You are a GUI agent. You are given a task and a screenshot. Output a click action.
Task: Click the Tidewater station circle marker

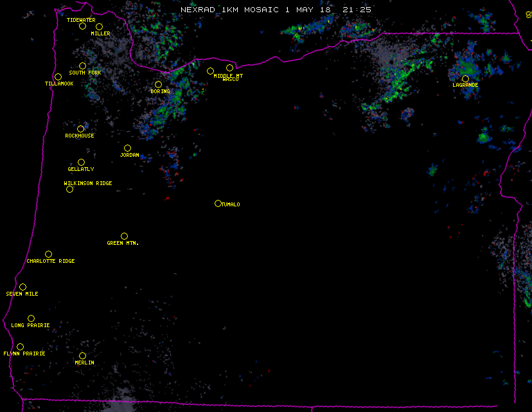point(82,26)
